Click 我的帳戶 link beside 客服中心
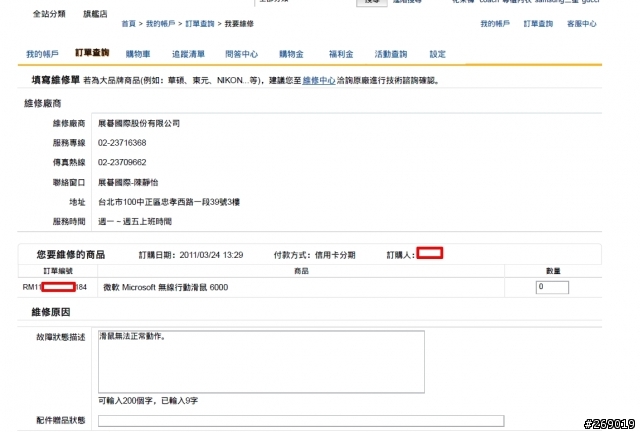Image resolution: width=640 pixels, height=432 pixels. tap(495, 24)
